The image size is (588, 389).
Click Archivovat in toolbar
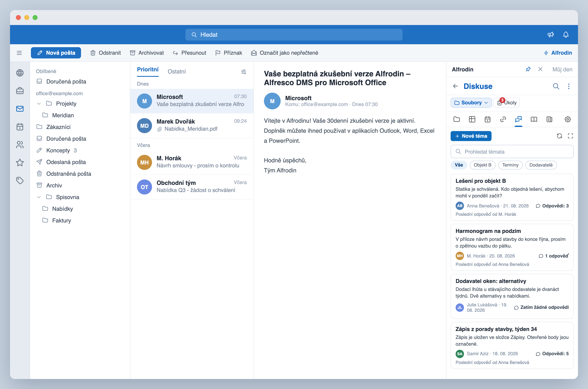[x=147, y=53]
